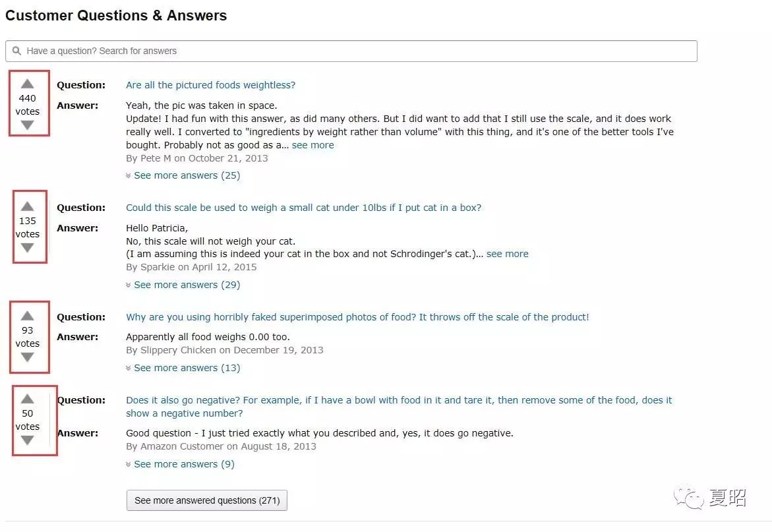772x532 pixels.
Task: Upvote the faked superimposed photos question
Action: click(27, 316)
